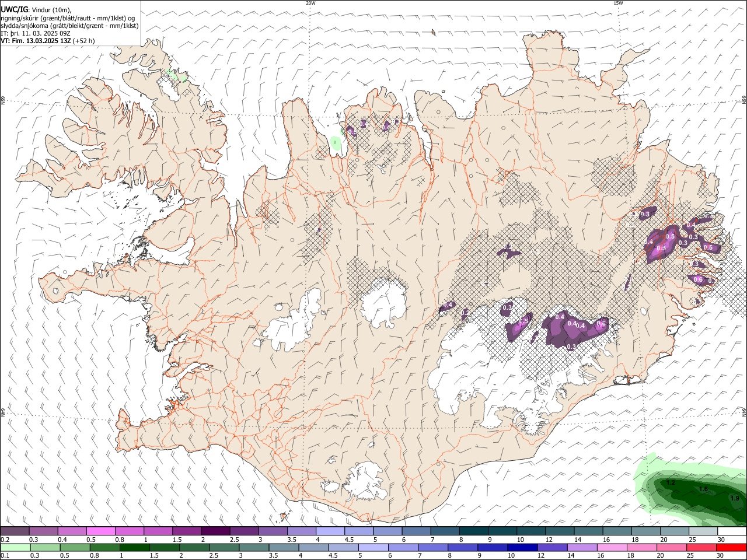Pick the darkest green 1–1.5 rain swatch
747x560 pixels.
click(135, 547)
